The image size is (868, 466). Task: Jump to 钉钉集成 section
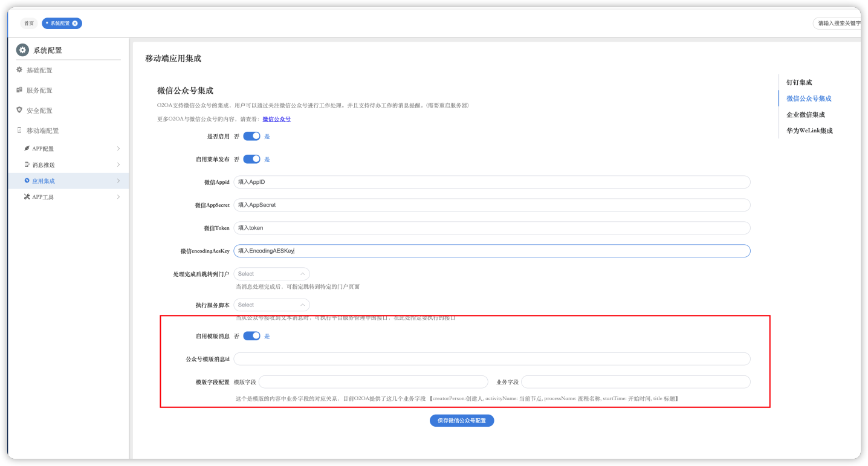pyautogui.click(x=799, y=82)
